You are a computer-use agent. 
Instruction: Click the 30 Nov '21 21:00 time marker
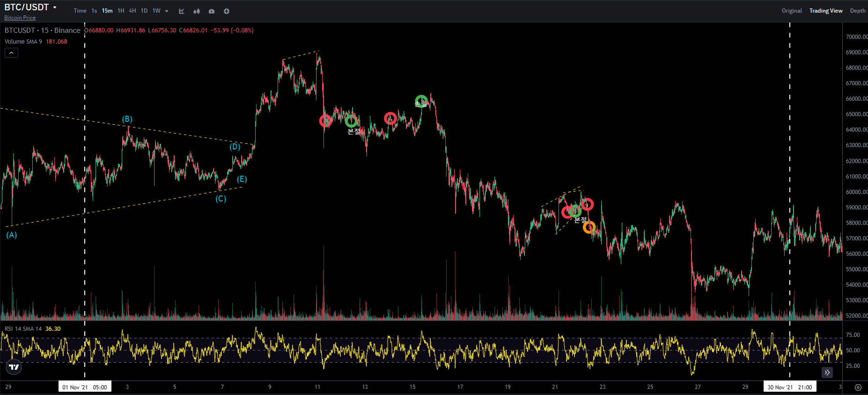pyautogui.click(x=790, y=387)
